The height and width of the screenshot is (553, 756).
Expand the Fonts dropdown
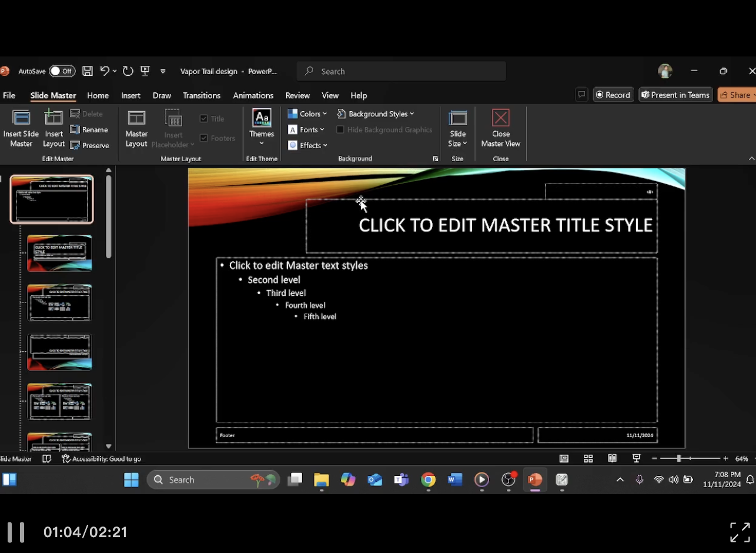(x=306, y=129)
